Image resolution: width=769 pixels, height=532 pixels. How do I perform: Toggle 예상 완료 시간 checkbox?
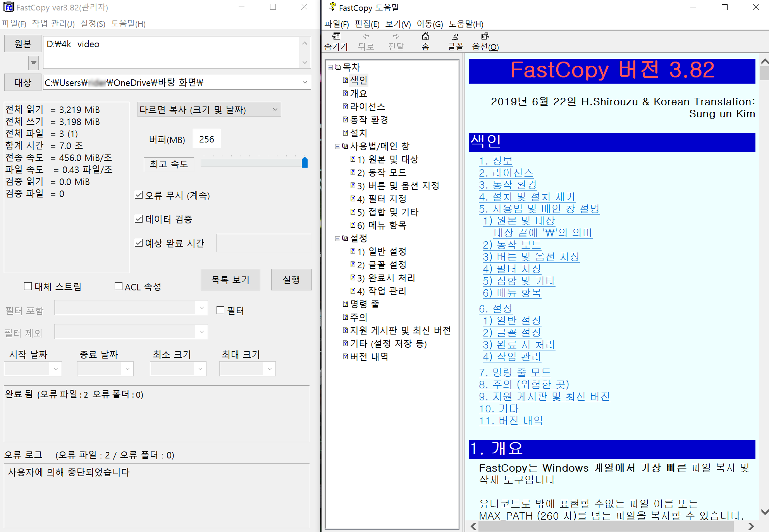139,243
